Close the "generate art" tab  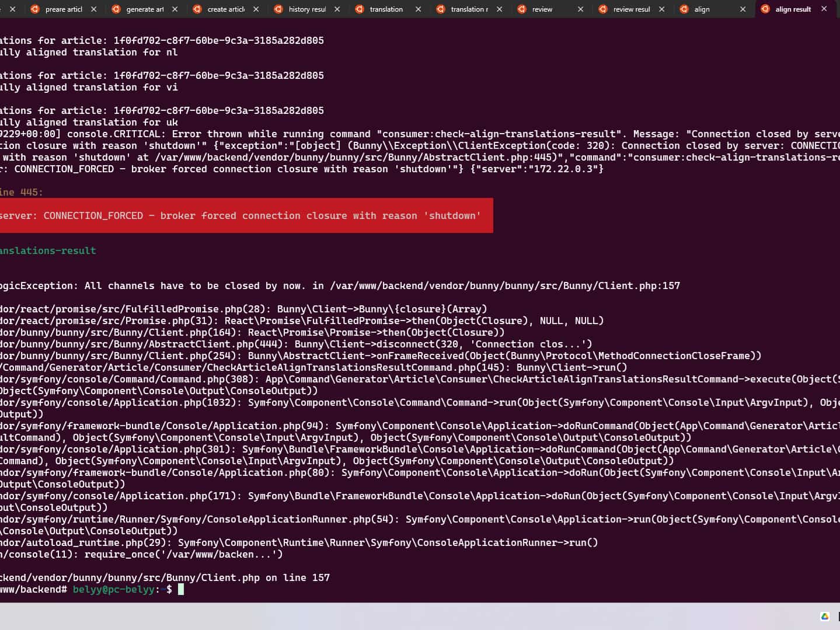coord(175,9)
